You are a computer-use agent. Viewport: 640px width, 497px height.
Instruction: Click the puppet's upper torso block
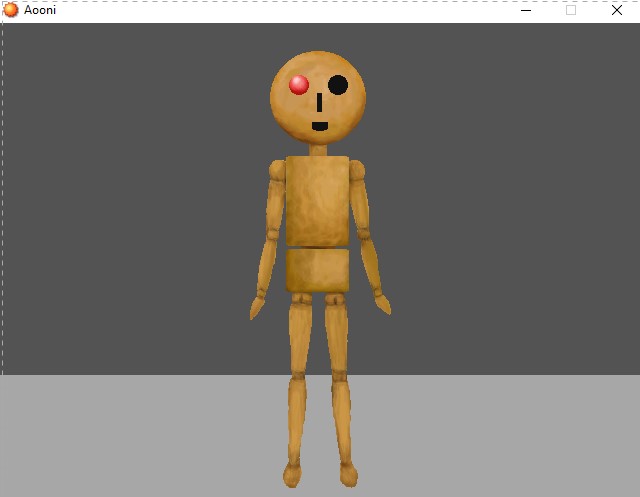(x=318, y=201)
